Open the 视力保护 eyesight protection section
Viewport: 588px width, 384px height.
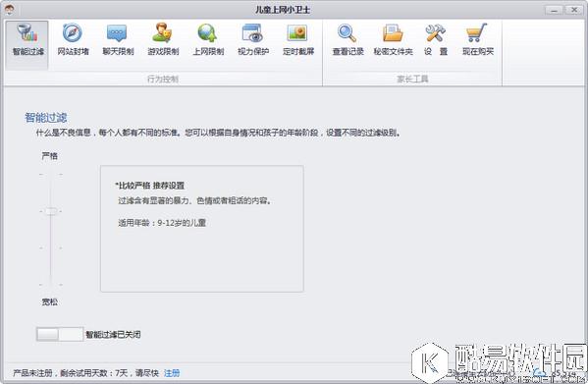tap(253, 40)
